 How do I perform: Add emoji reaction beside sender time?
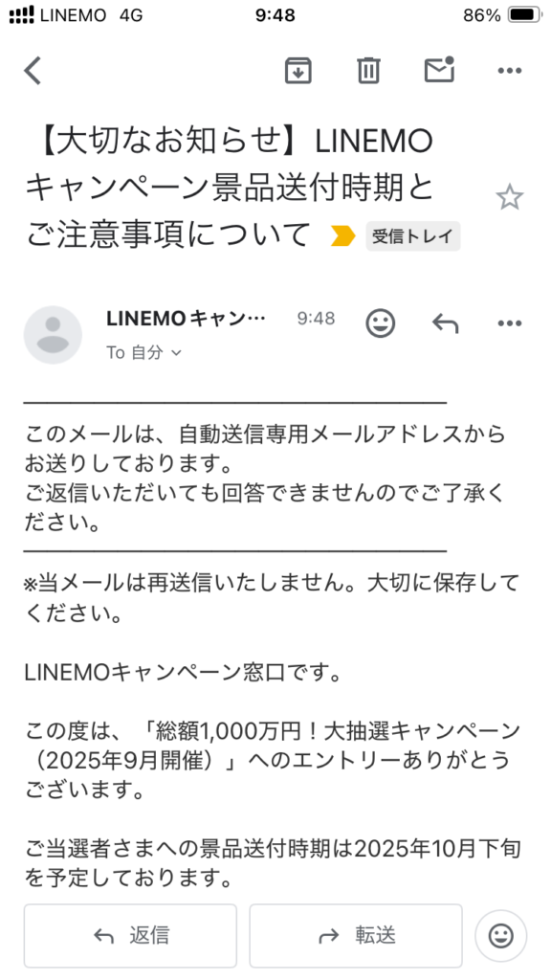click(380, 323)
